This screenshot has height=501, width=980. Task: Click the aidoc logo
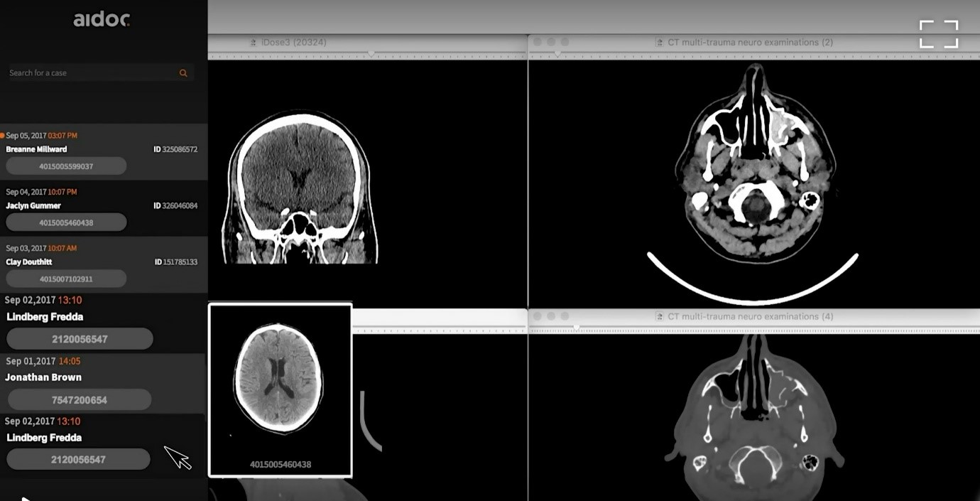click(x=102, y=20)
